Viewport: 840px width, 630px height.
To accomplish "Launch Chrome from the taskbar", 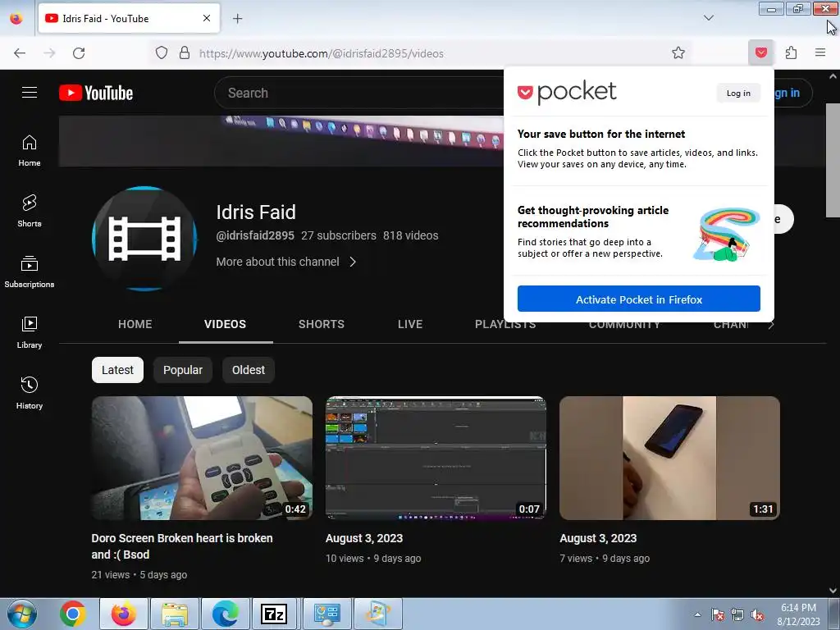I will [73, 614].
